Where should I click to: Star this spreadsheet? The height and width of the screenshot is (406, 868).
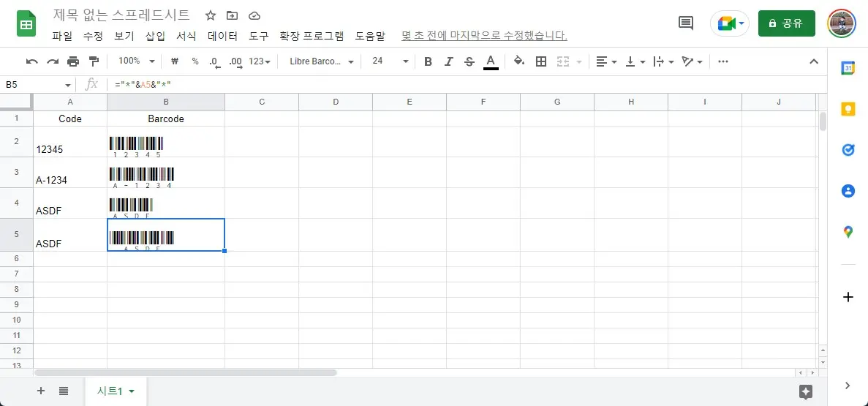(211, 15)
